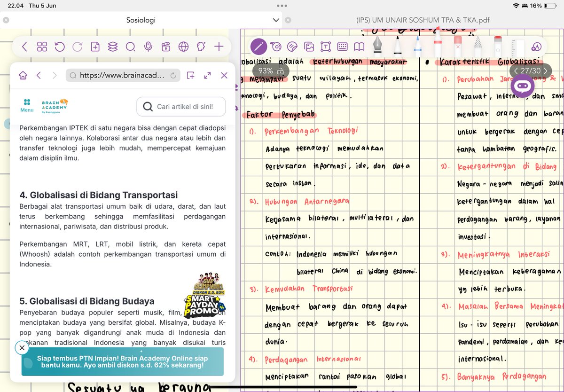The image size is (564, 392).
Task: Select the sticker tool
Action: (292, 47)
